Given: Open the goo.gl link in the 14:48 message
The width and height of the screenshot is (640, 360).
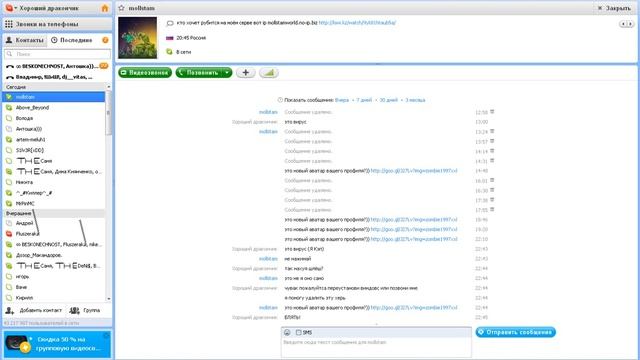Looking at the screenshot, I should pos(414,171).
